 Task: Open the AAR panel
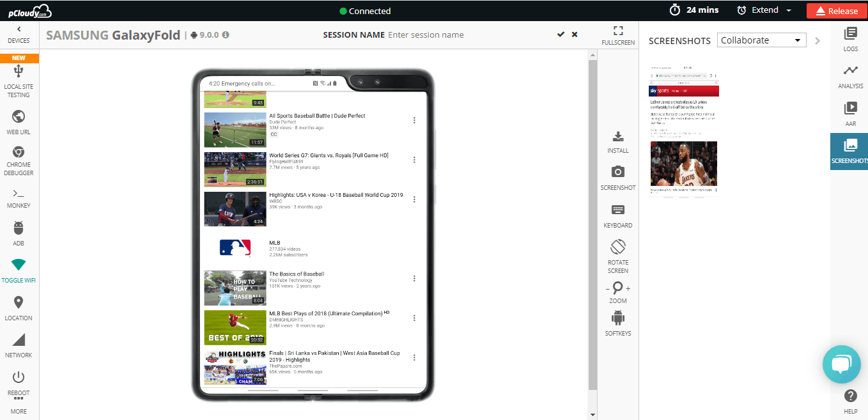851,114
